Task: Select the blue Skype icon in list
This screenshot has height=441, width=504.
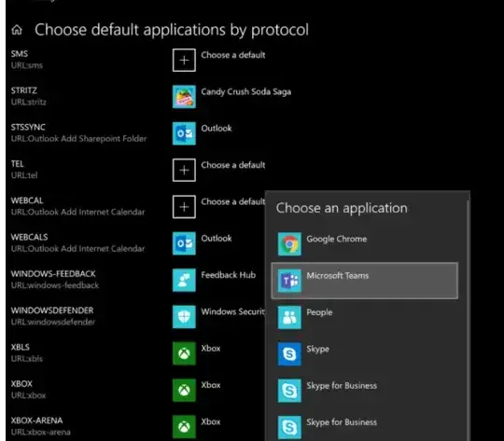Action: tap(289, 353)
